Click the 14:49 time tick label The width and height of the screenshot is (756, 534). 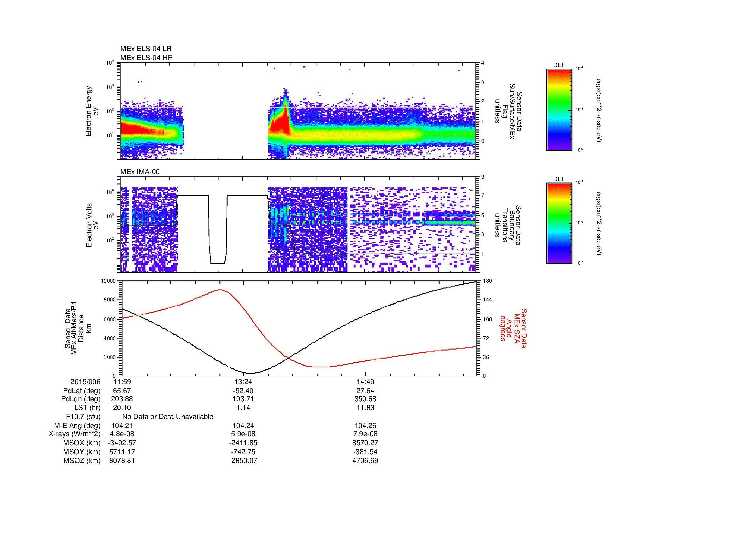[x=365, y=382]
